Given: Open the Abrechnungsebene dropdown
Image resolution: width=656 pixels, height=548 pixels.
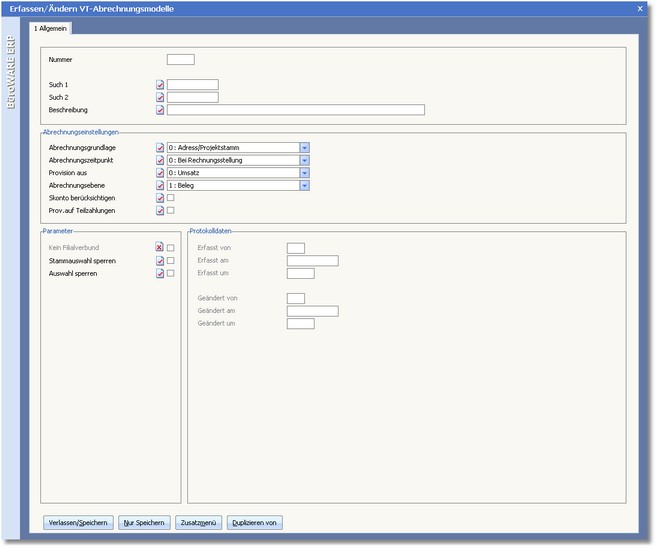Looking at the screenshot, I should click(305, 185).
